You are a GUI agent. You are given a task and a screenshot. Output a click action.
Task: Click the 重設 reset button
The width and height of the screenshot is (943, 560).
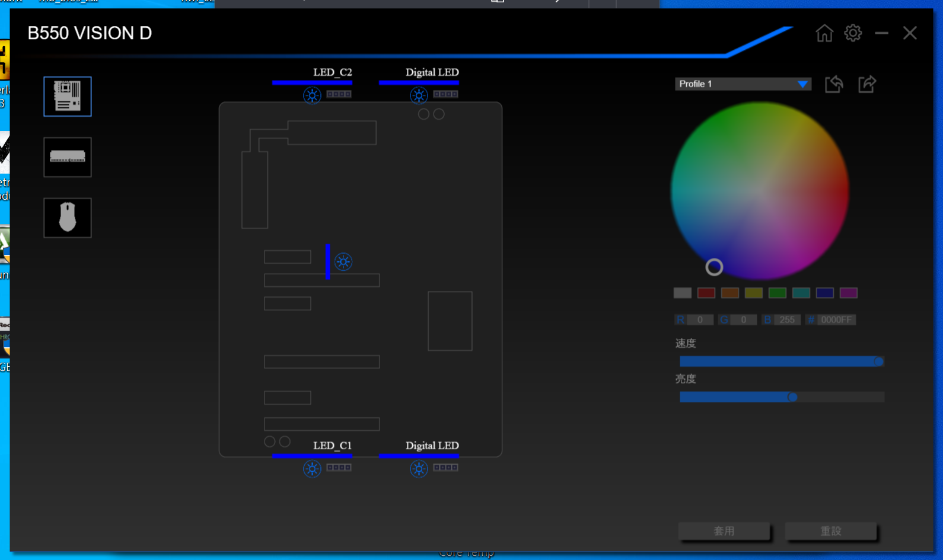831,531
